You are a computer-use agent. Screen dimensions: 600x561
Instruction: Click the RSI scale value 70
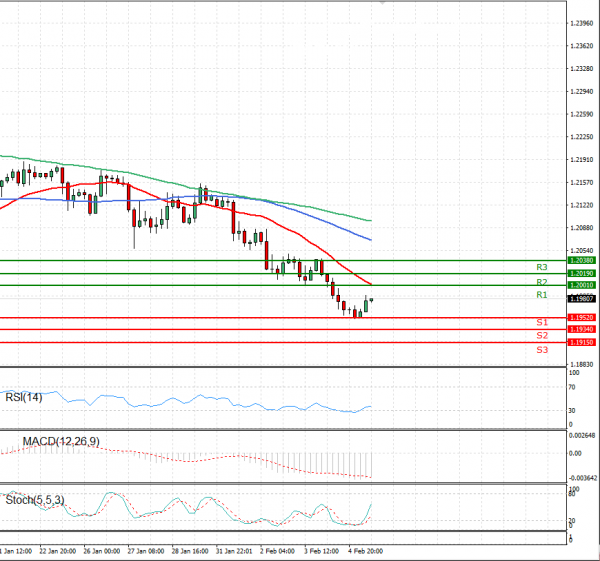(x=572, y=388)
